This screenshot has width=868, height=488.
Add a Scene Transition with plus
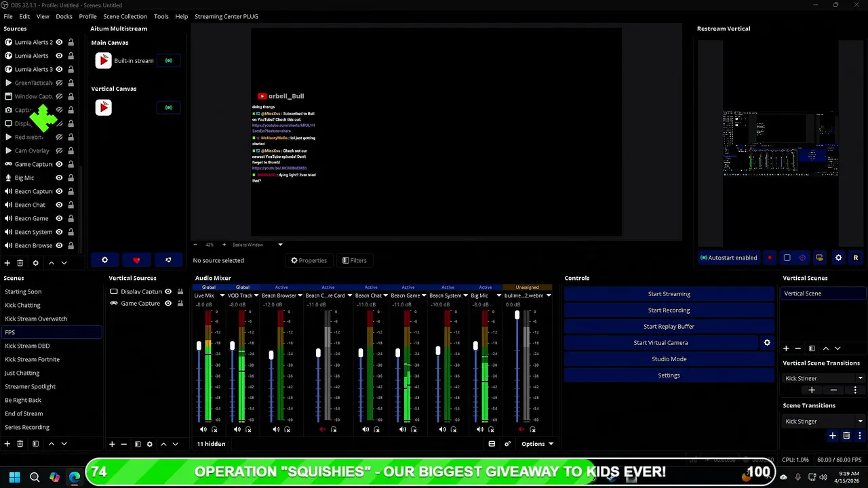(x=833, y=436)
